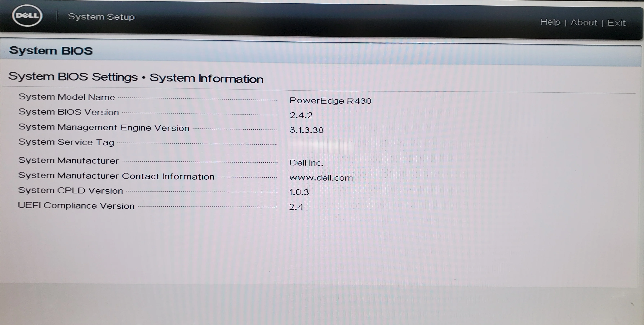Image resolution: width=644 pixels, height=325 pixels.
Task: Select System Management Engine Version label
Action: pyautogui.click(x=104, y=128)
